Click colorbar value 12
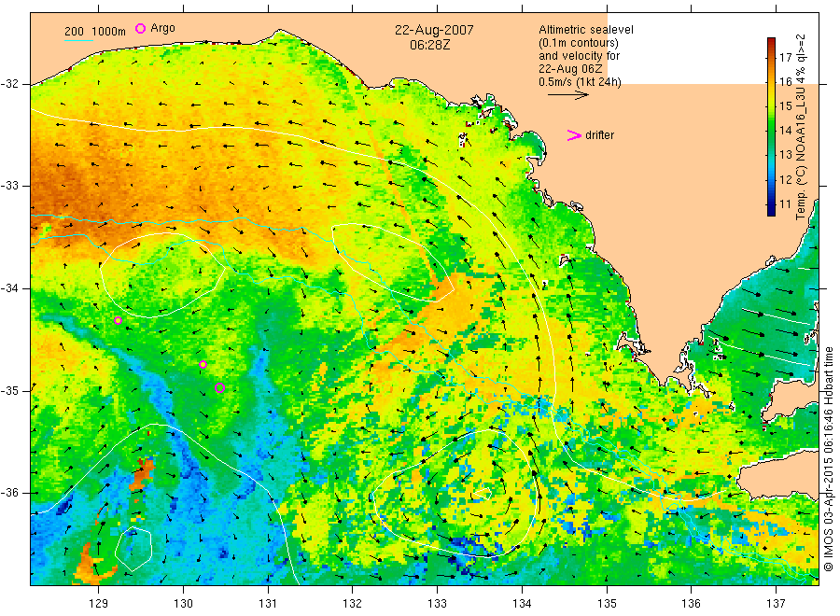840x616 pixels. tap(785, 179)
